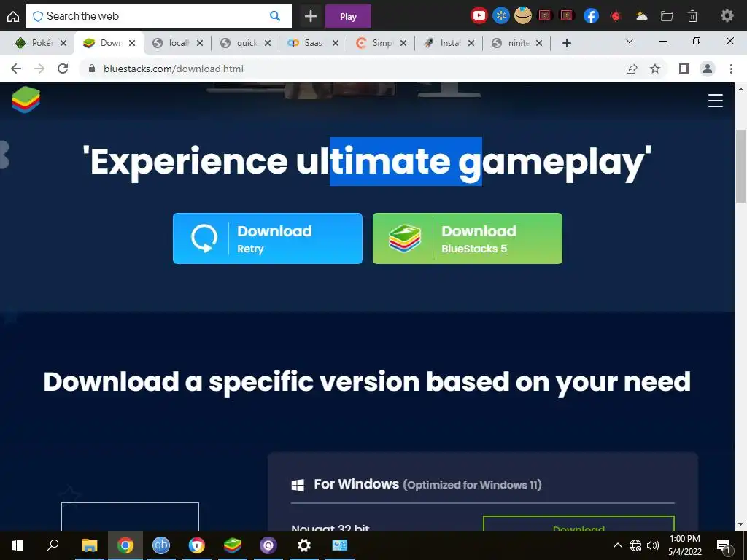The image size is (747, 560).
Task: Close the active Down tab
Action: [x=132, y=43]
